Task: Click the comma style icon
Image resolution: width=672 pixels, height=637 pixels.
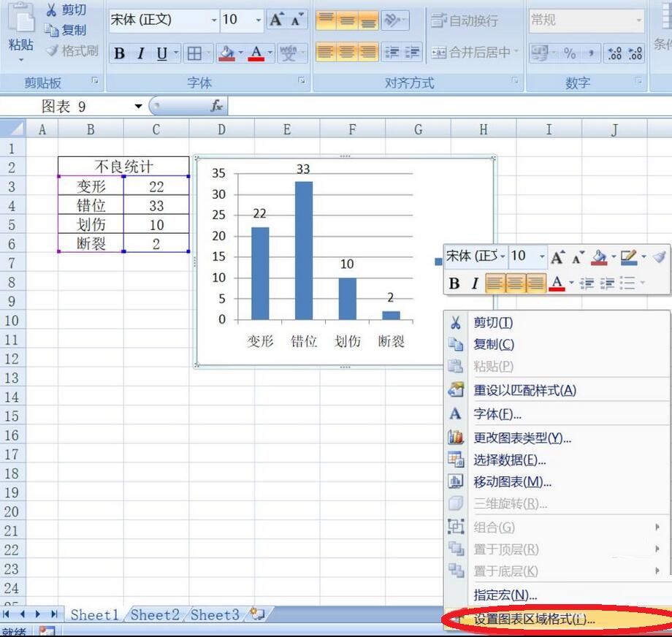Action: click(x=591, y=53)
